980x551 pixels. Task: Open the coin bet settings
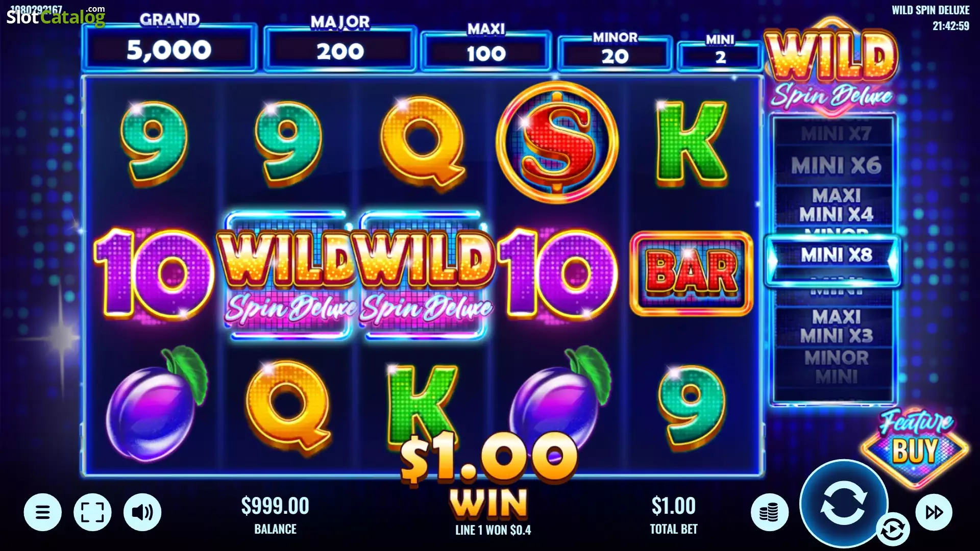[769, 512]
